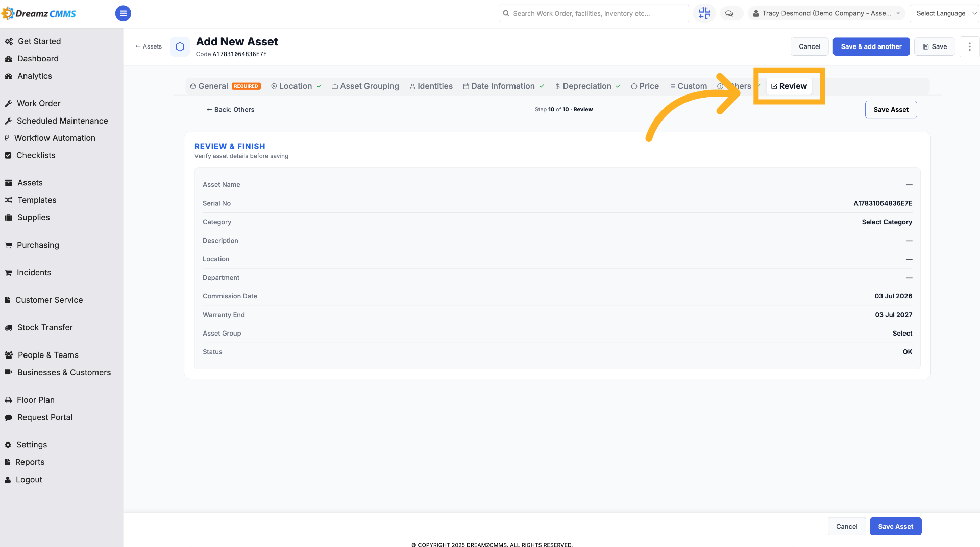
Task: Expand the Tracy Desmond account dropdown
Action: pos(826,13)
